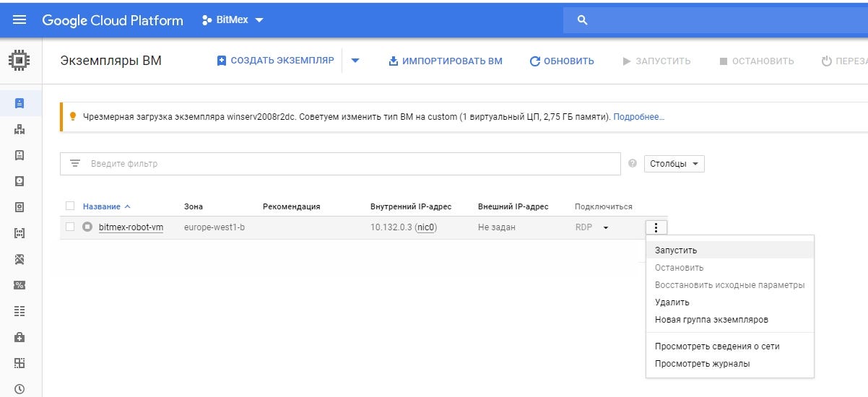Open the images sidebar icon with brackets
The width and height of the screenshot is (868, 397).
click(19, 233)
